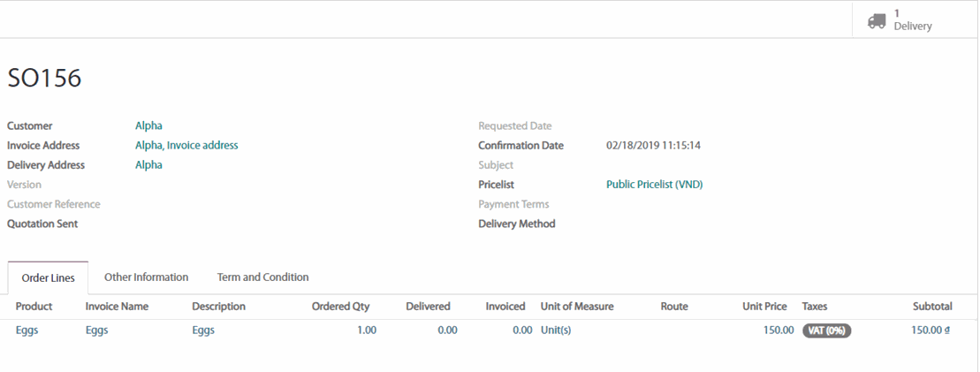This screenshot has width=980, height=372.
Task: Click the Eggs invoice name cell
Action: 97,330
